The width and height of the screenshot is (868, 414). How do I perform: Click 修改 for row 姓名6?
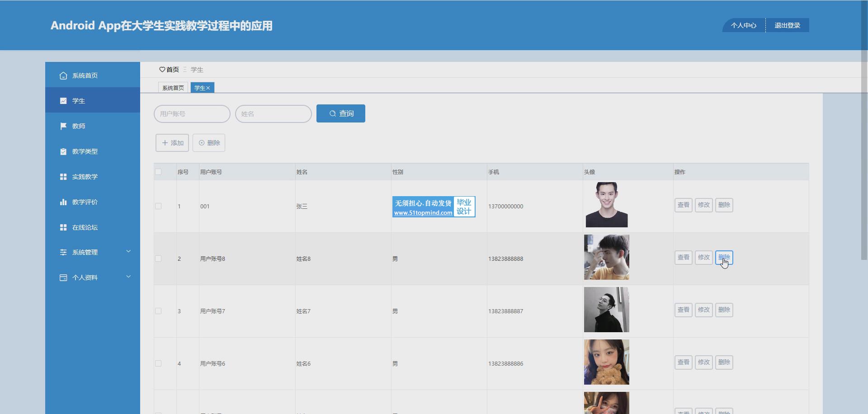tap(704, 362)
